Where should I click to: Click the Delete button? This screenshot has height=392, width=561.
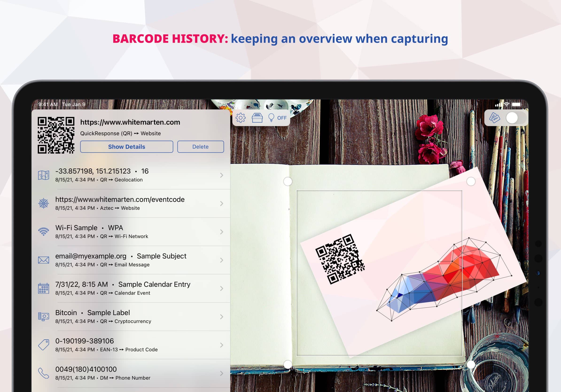(x=200, y=147)
